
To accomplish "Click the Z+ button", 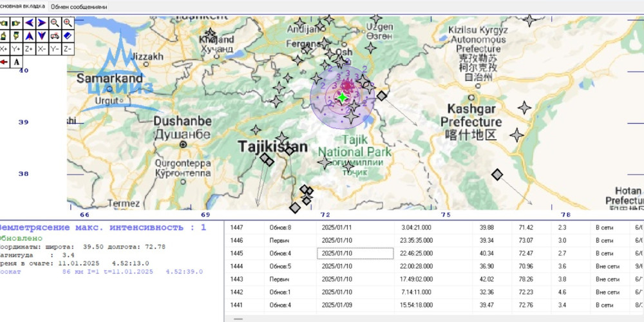I will 29,49.
